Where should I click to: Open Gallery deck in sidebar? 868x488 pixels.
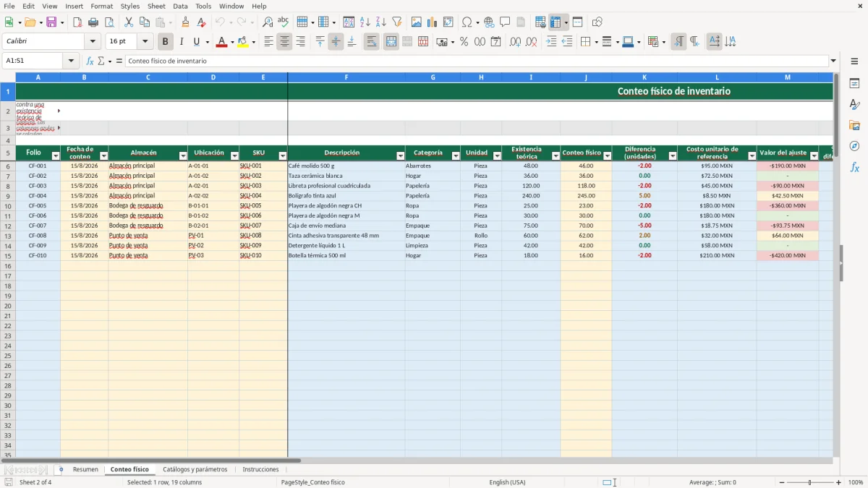point(855,126)
